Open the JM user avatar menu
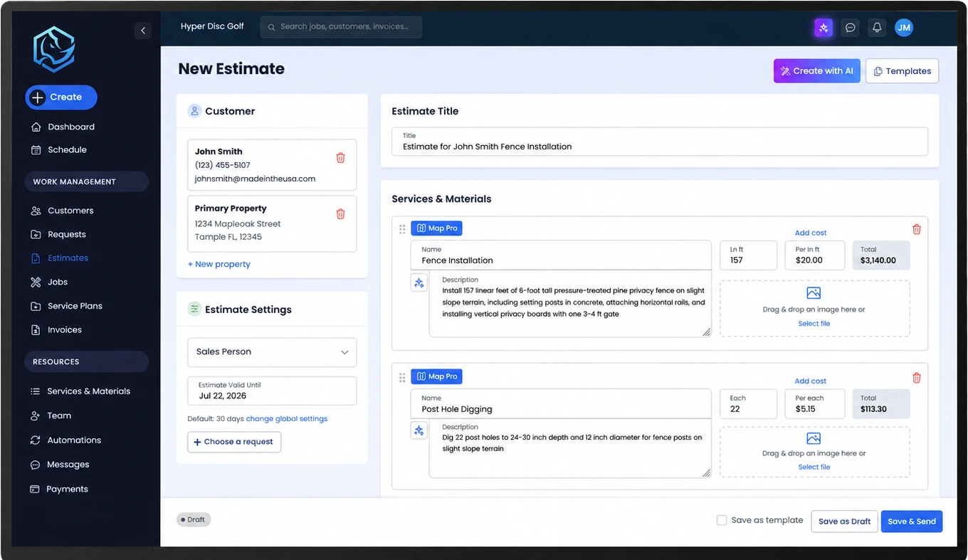Screen dimensions: 968x560 (x=904, y=28)
